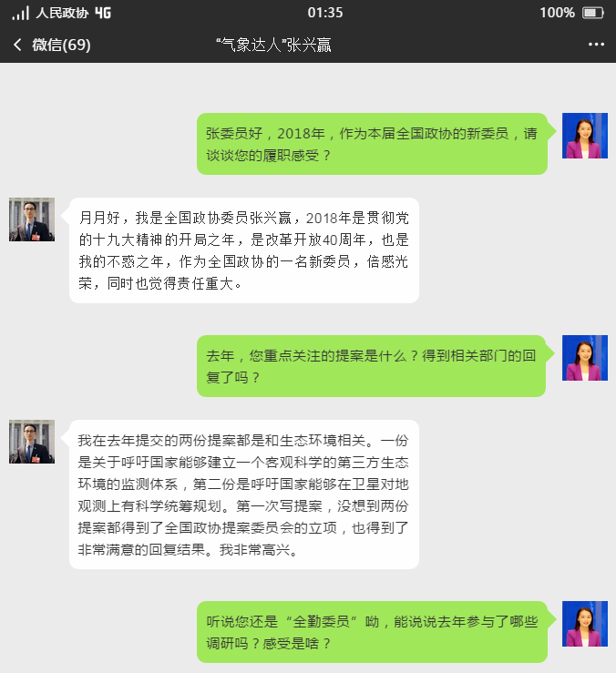Tap the chat title "气象达人"张兴赢
Image resolution: width=616 pixels, height=673 pixels.
[x=273, y=45]
